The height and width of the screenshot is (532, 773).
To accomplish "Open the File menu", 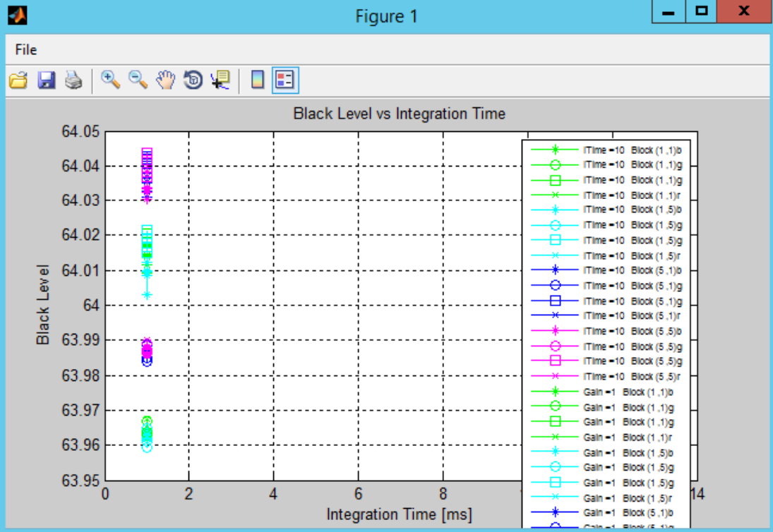I will tap(26, 49).
